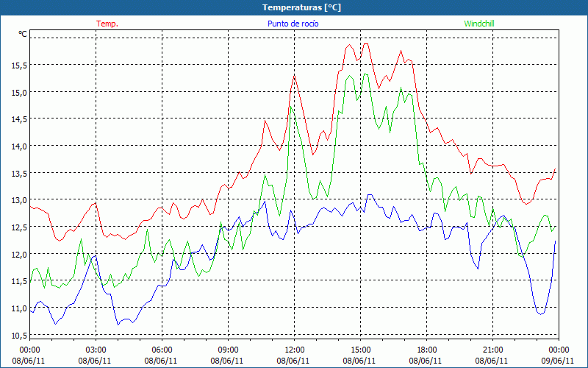Image resolution: width=588 pixels, height=368 pixels.
Task: Click the 21:00 time axis label
Action: 492,350
